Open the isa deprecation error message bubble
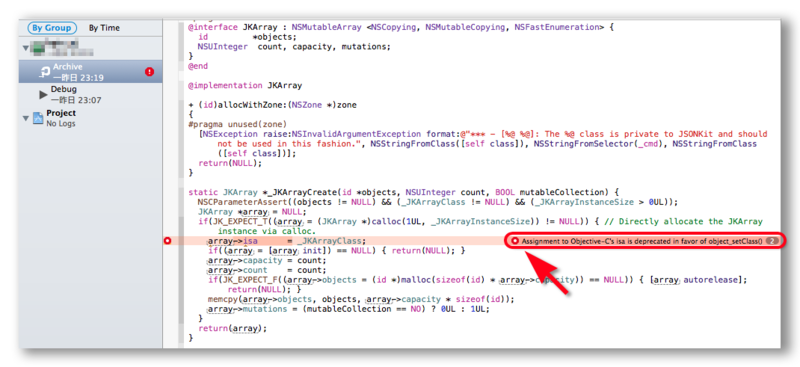This screenshot has height=367, width=800. click(644, 241)
